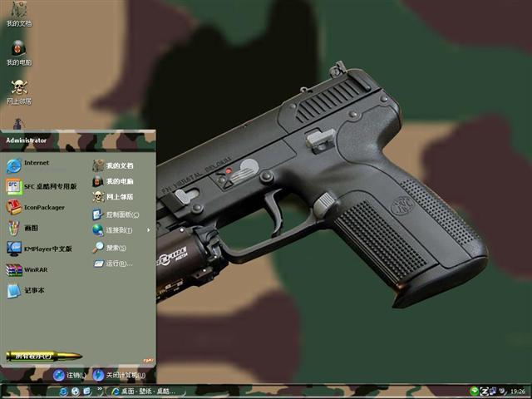Click the network computers tray icon
Image resolution: width=532 pixels, height=399 pixels.
pos(493,392)
